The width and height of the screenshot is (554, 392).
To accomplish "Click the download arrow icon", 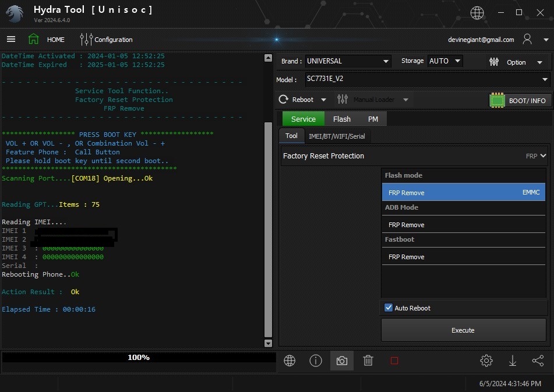I will (x=512, y=361).
